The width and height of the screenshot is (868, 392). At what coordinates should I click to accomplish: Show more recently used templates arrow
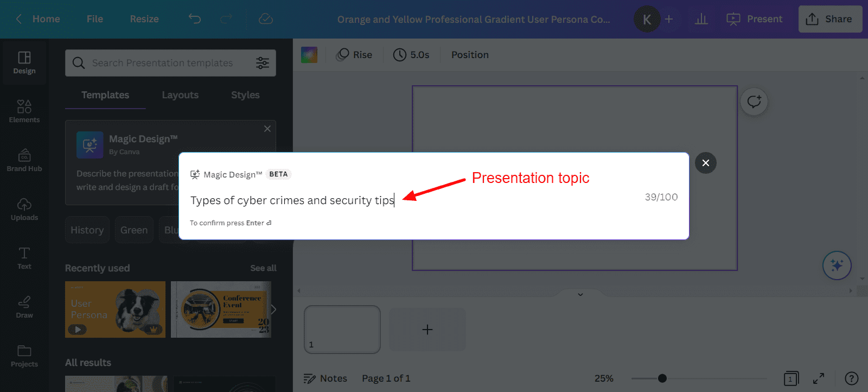[x=273, y=309]
